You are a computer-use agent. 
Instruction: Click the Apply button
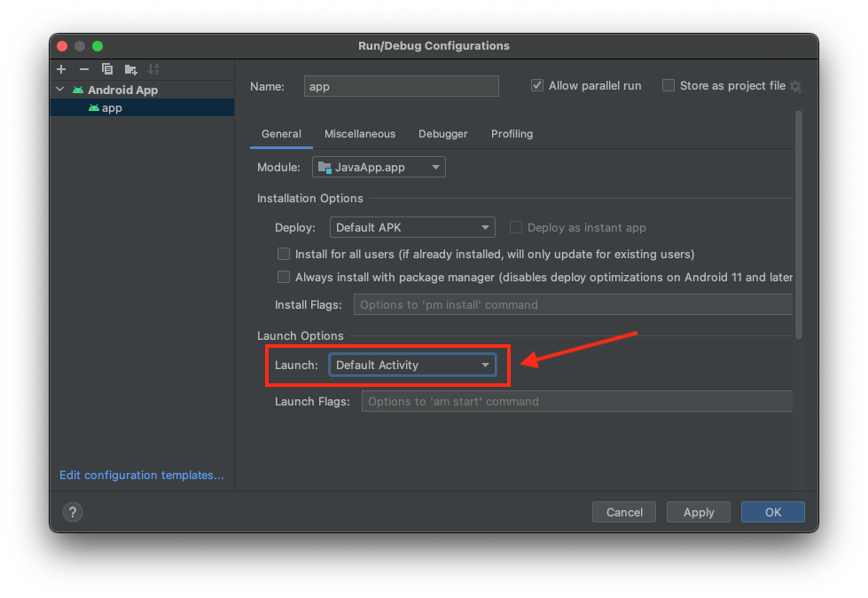click(699, 512)
